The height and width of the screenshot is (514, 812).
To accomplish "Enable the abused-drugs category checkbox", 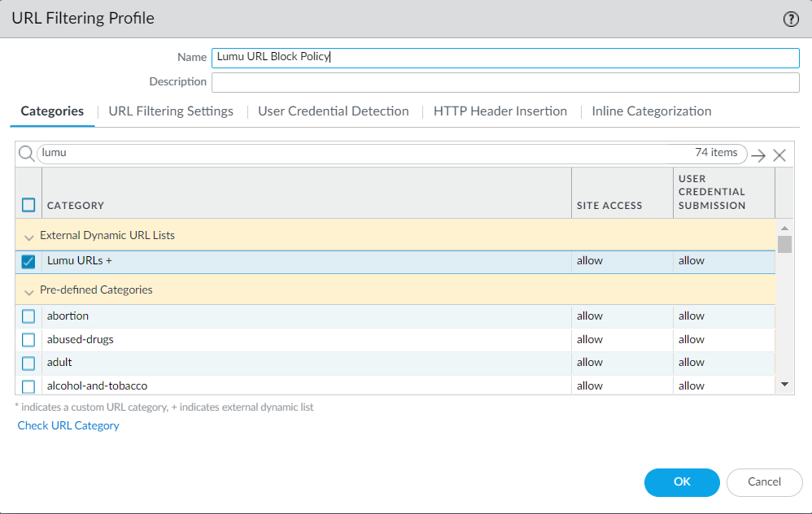I will (x=28, y=340).
